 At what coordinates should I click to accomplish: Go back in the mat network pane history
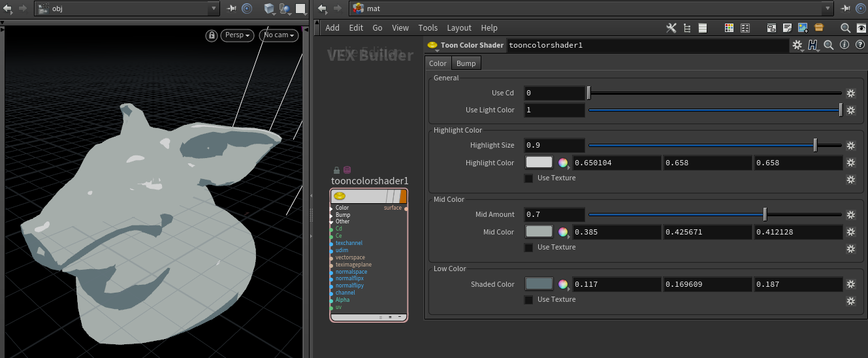[322, 9]
